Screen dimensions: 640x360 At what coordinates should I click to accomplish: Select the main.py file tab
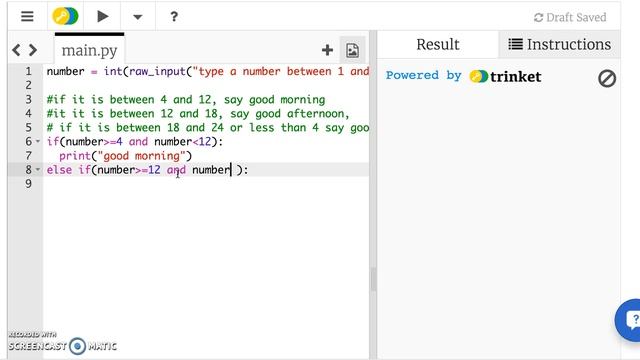(89, 50)
